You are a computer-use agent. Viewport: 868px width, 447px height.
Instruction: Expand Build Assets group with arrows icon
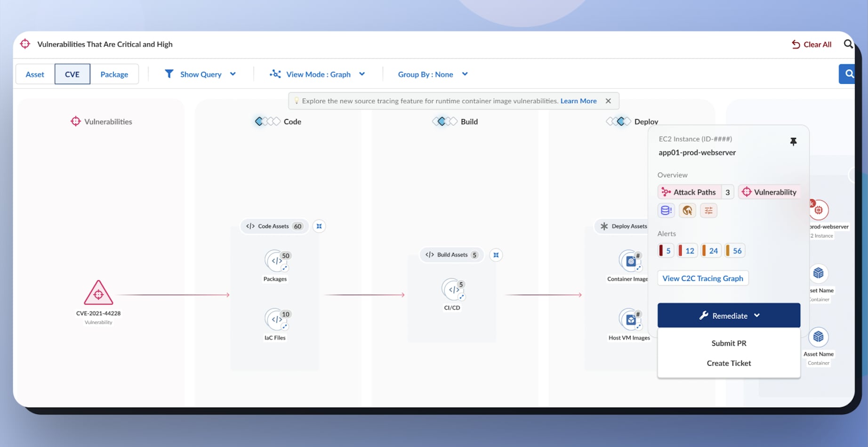pyautogui.click(x=496, y=255)
